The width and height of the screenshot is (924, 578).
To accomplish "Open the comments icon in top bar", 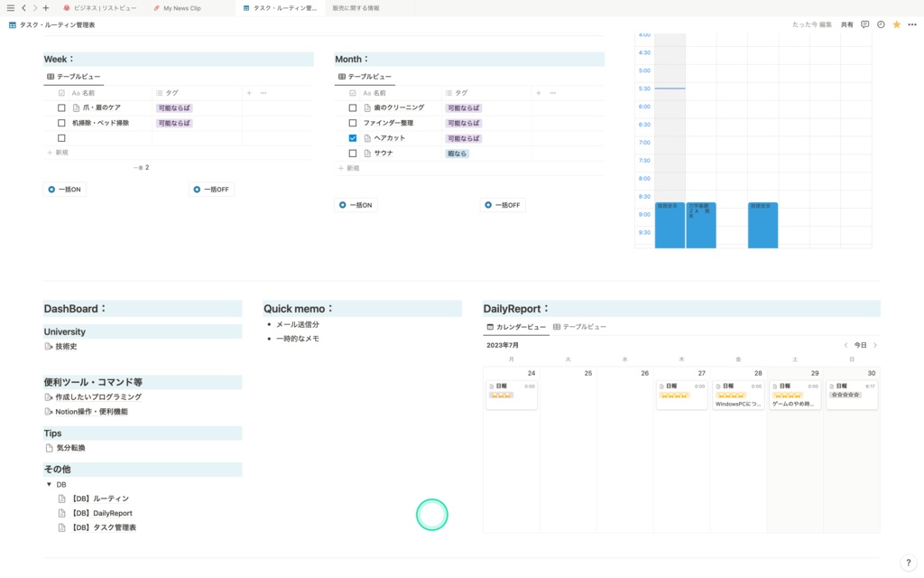I will click(864, 24).
